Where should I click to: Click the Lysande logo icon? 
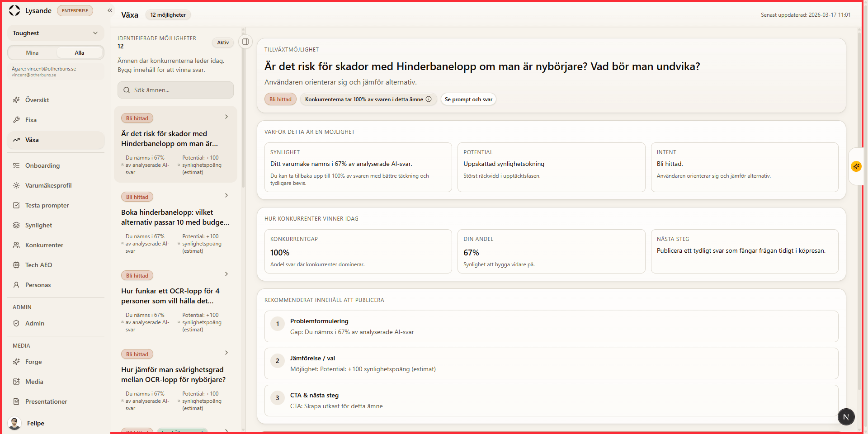[14, 10]
